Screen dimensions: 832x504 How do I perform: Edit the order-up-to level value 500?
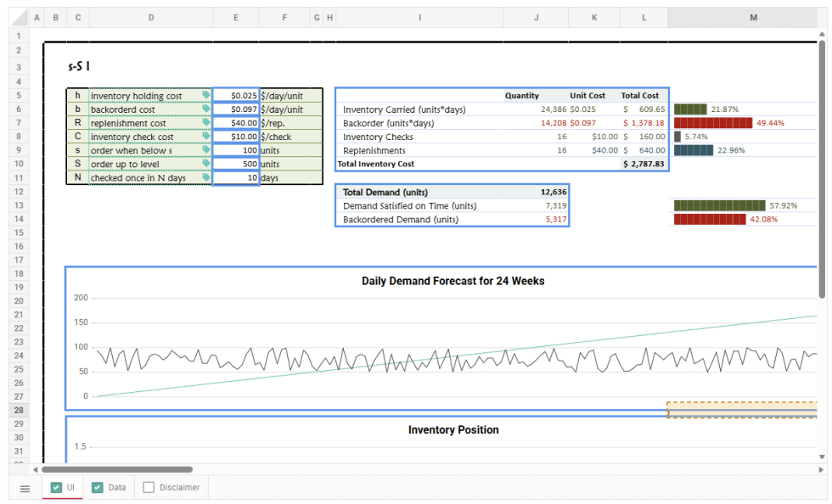(236, 164)
